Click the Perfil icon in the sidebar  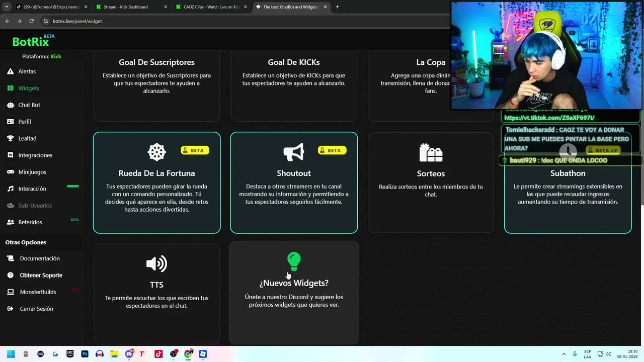point(10,122)
